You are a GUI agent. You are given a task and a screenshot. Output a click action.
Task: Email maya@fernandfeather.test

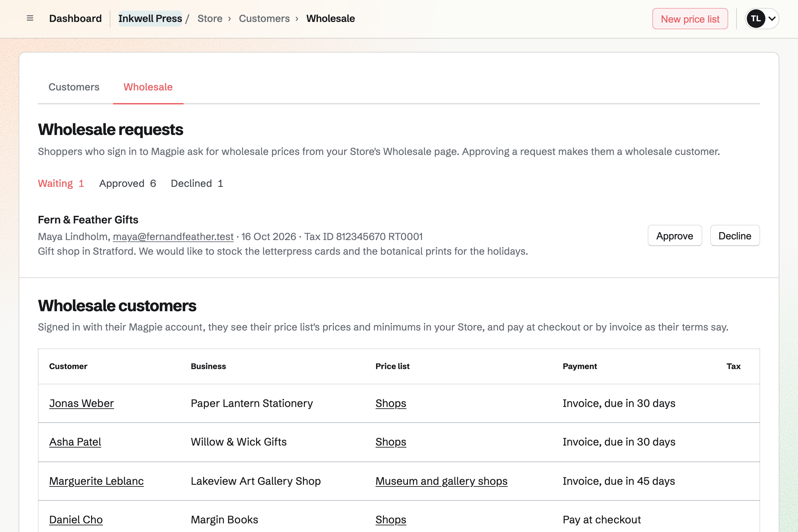point(173,236)
